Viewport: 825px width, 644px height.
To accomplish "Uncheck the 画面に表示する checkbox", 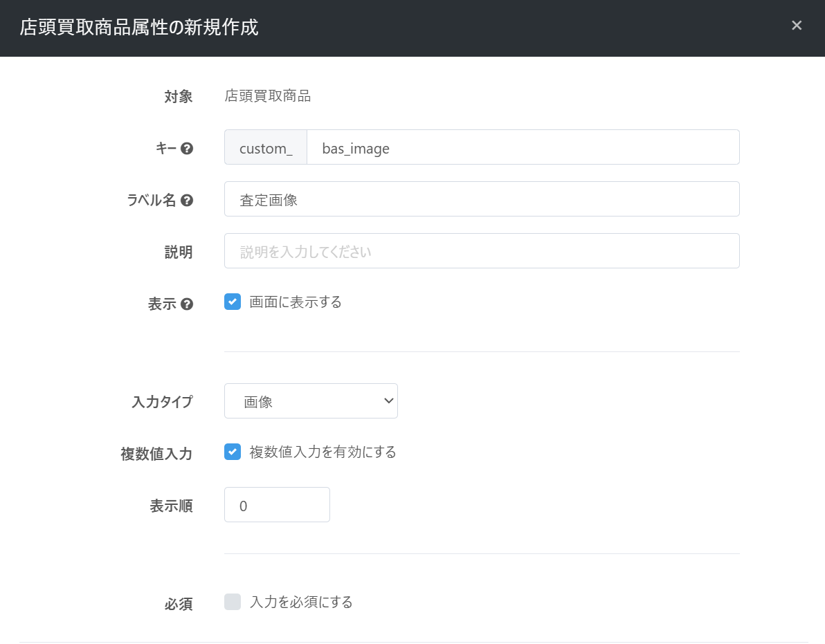I will tap(233, 302).
